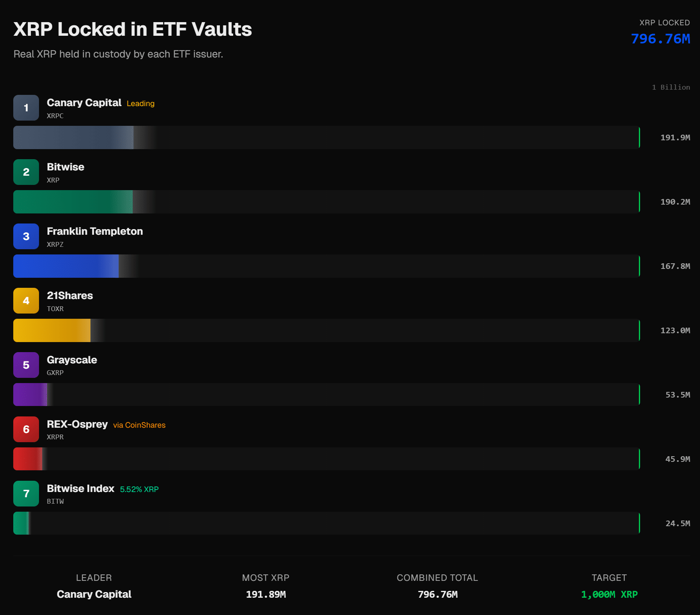The image size is (700, 615).
Task: Click the footer '796.76M' combined total value
Action: (437, 594)
